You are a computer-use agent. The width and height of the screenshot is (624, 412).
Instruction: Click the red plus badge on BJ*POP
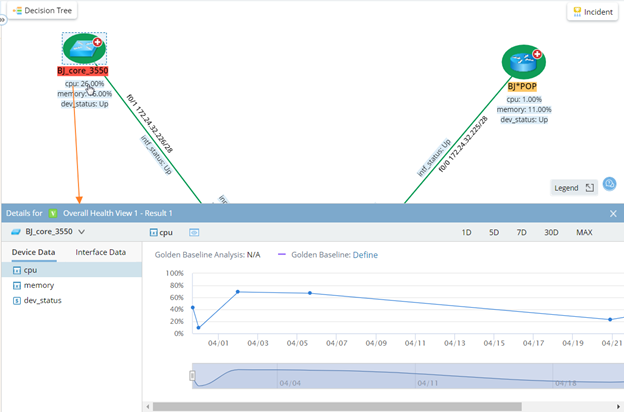(x=537, y=54)
